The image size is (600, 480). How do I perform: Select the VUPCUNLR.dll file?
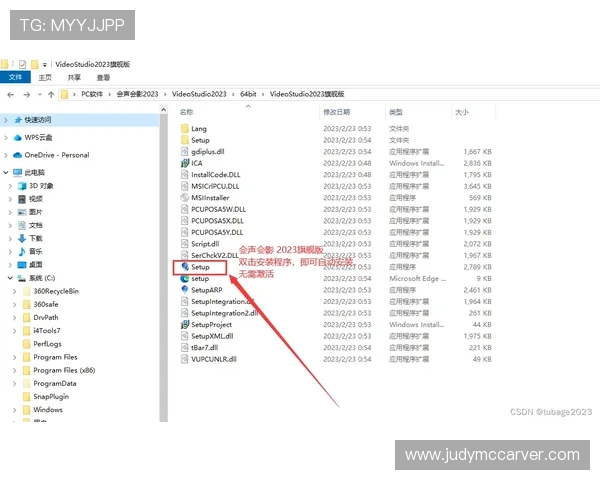(214, 359)
